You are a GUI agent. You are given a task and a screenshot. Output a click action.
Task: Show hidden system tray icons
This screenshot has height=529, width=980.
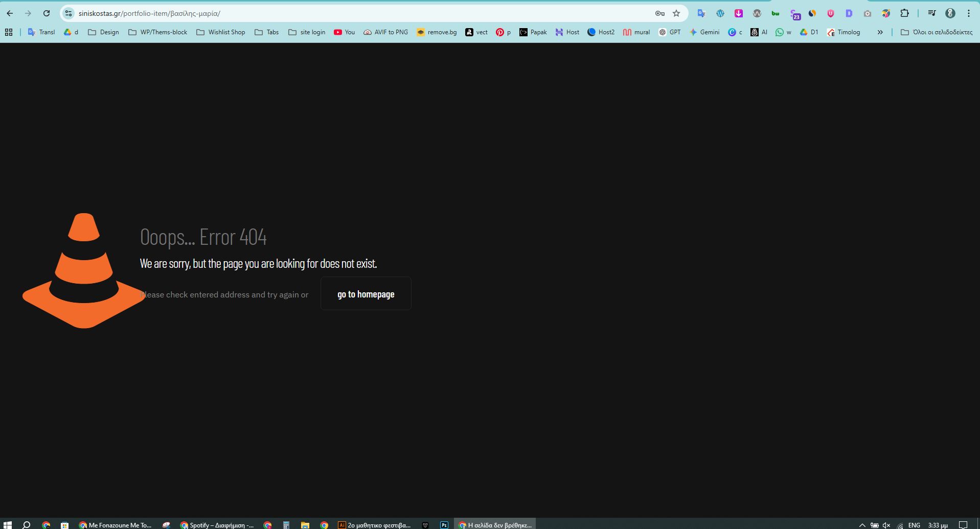[862, 525]
